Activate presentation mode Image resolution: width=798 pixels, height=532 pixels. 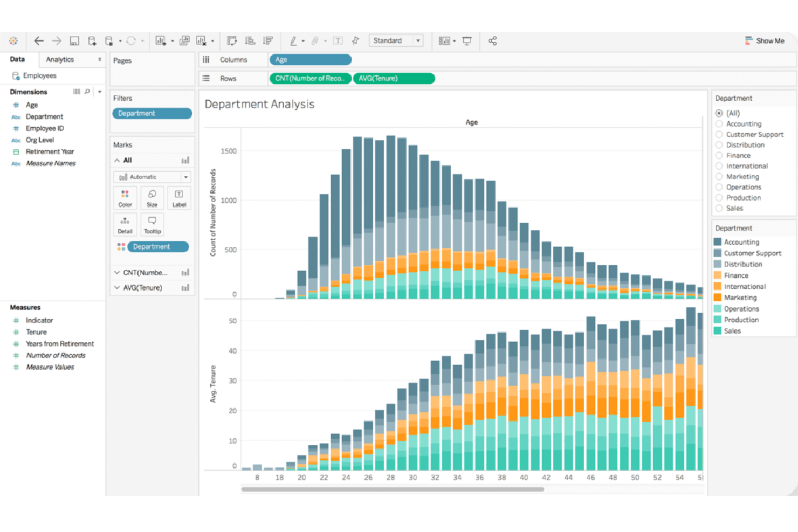(466, 40)
